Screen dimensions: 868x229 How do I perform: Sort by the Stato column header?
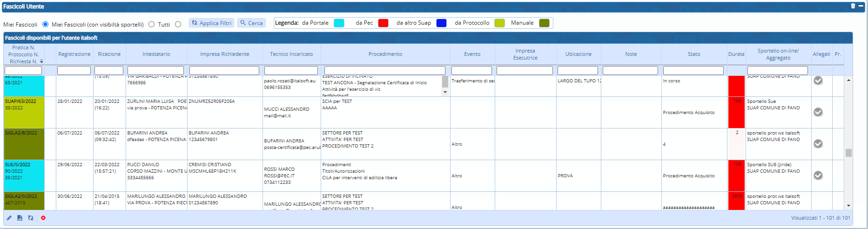(x=693, y=54)
